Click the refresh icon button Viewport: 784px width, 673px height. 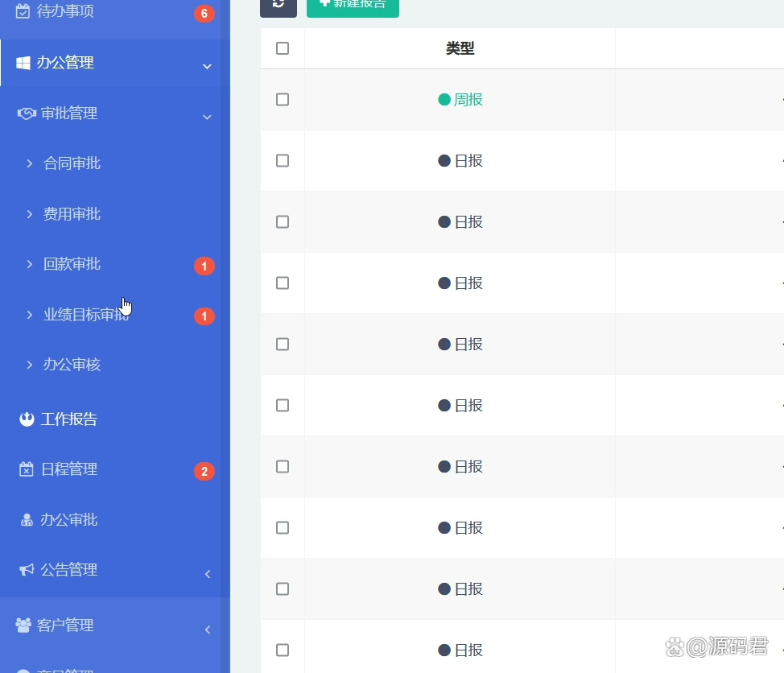click(279, 6)
